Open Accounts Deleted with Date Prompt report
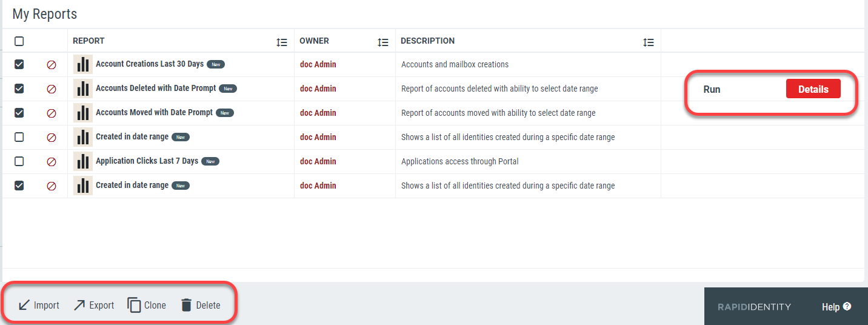 [156, 88]
